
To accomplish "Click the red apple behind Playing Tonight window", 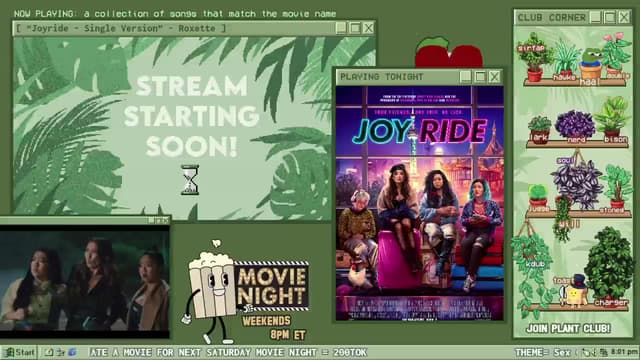I will click(449, 52).
